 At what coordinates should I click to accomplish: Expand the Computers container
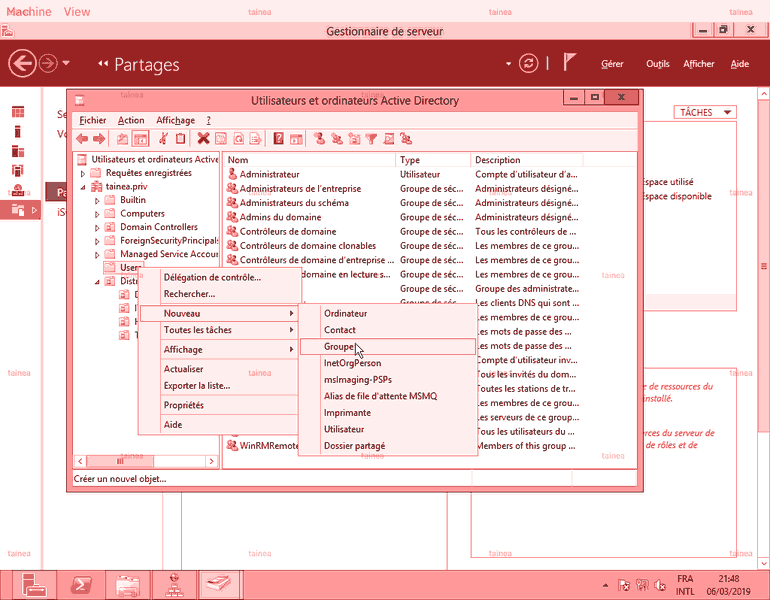point(97,214)
